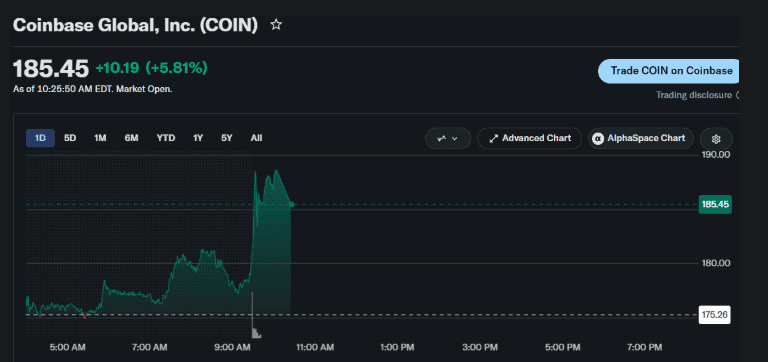Click the 3:00 PM time axis label
Image resolution: width=768 pixels, height=362 pixels.
click(x=480, y=348)
